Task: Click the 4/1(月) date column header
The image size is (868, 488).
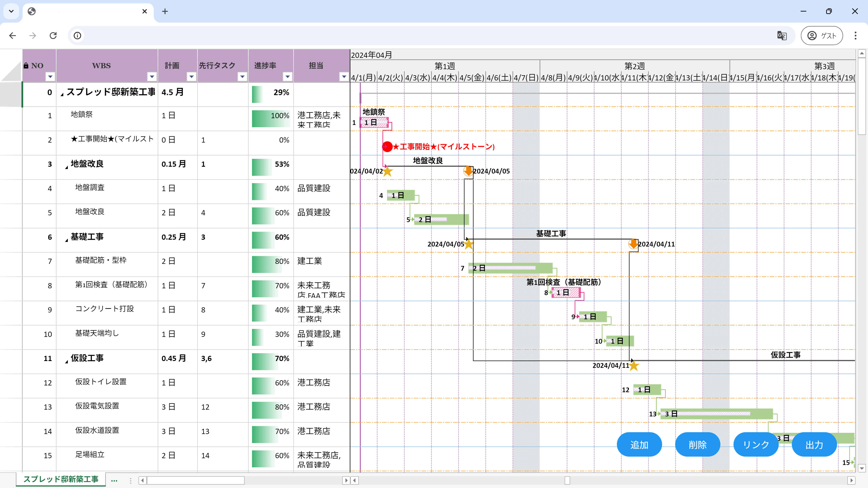Action: pos(363,78)
